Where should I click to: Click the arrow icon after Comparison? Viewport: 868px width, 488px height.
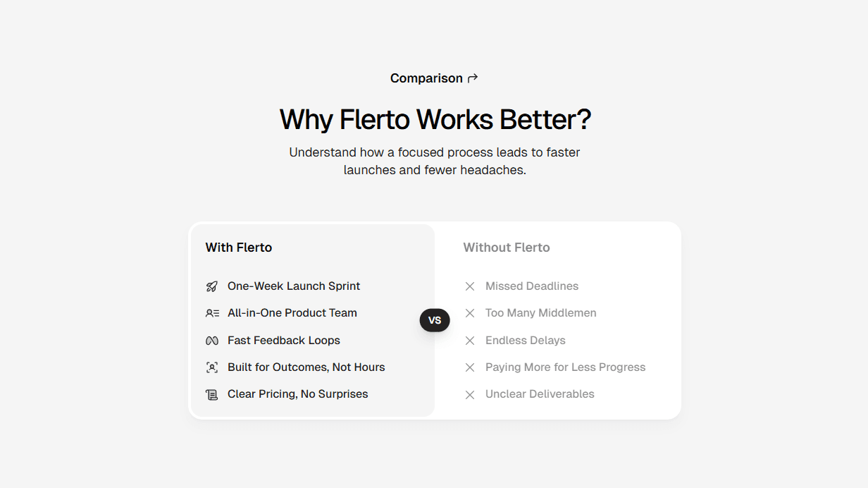pos(472,78)
